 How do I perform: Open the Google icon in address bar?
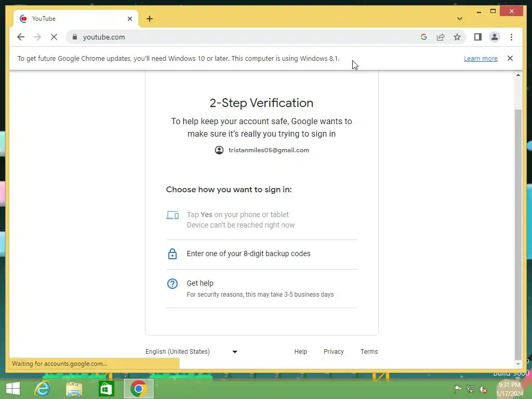(x=424, y=37)
